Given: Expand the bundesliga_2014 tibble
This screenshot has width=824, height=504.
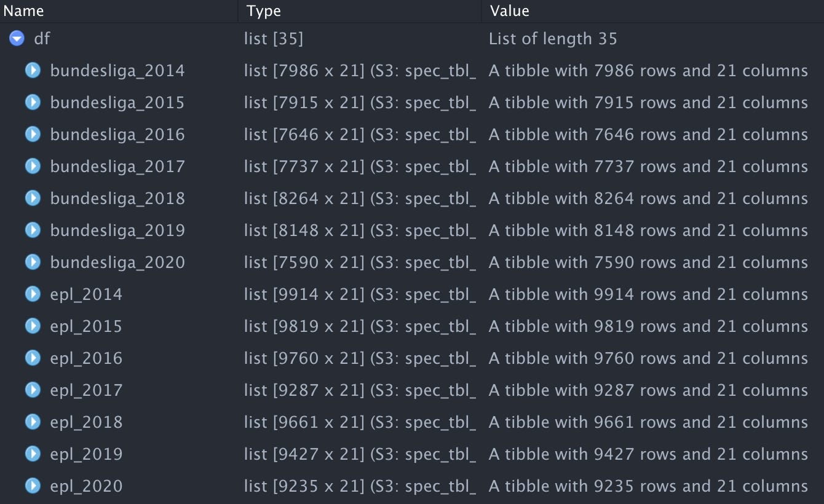Looking at the screenshot, I should point(33,70).
